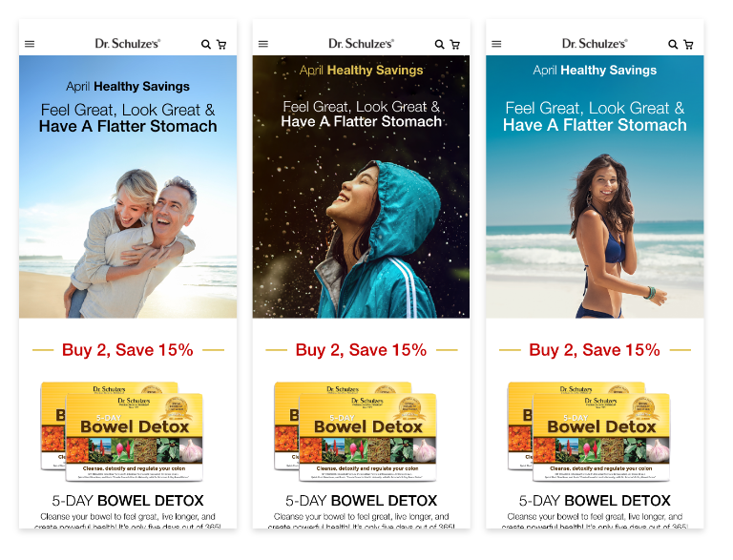733x560 pixels.
Task: Open hamburger menu in rain jacket mockup
Action: (x=263, y=44)
